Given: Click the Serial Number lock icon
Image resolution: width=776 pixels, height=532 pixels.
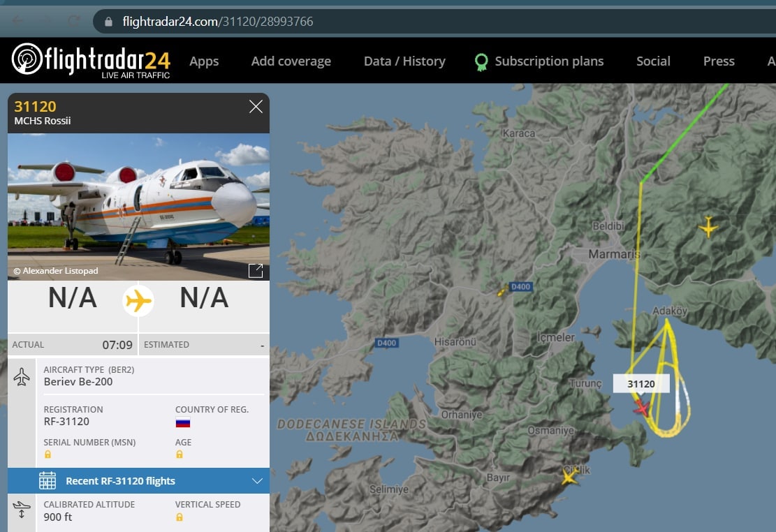Looking at the screenshot, I should click(x=48, y=455).
